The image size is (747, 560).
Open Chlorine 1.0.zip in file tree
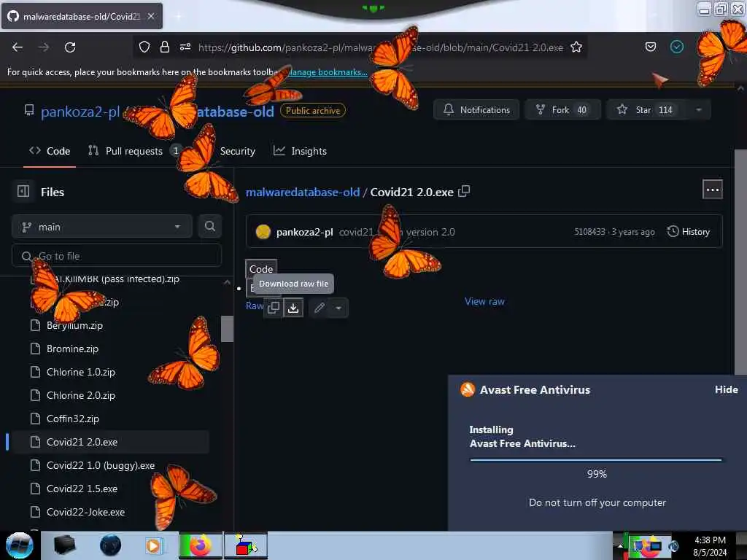coord(80,372)
